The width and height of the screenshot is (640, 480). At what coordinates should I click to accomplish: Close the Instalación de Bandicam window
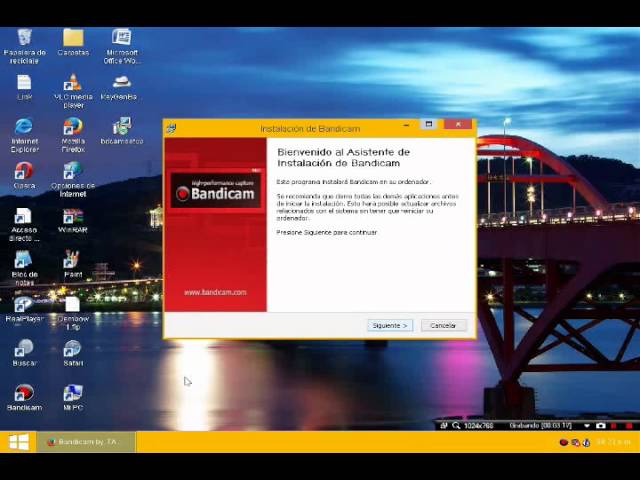(458, 124)
